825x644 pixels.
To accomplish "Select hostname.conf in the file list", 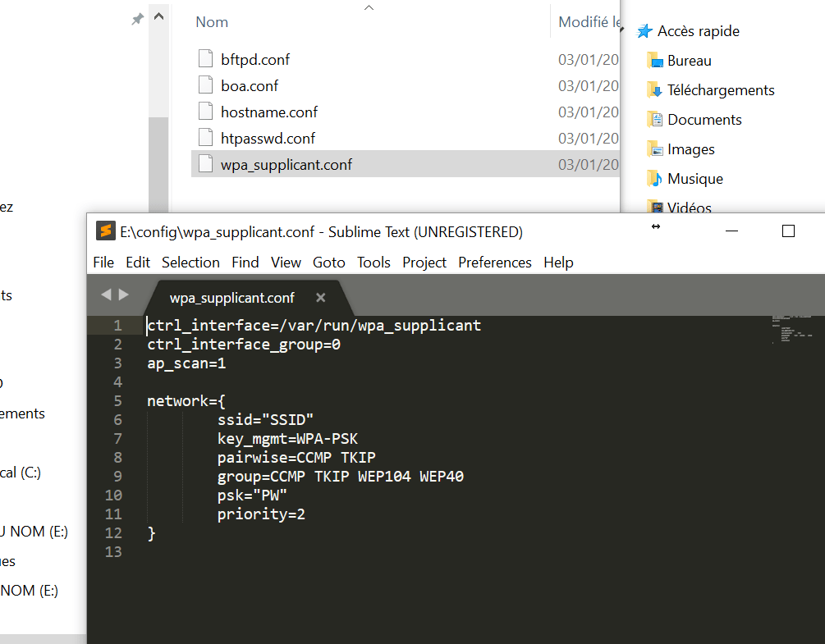I will click(x=269, y=112).
